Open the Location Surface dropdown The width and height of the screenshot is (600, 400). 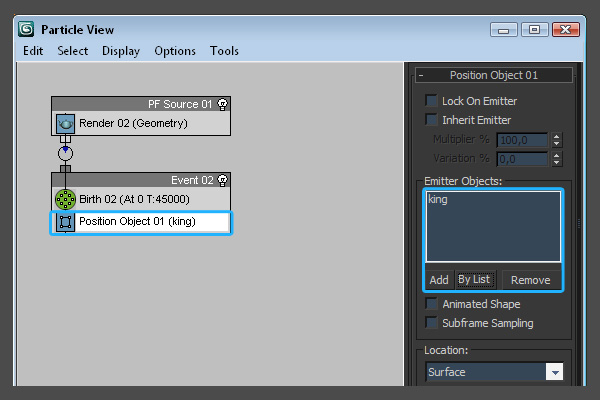(554, 372)
